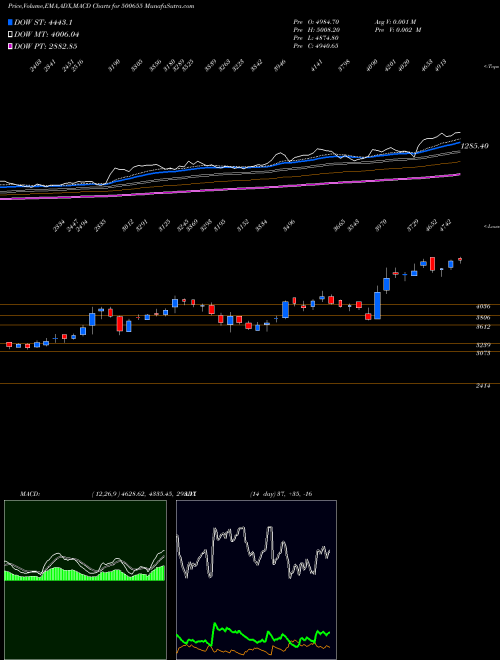Click the magenta DOW PT legend swatch

[x=10, y=46]
